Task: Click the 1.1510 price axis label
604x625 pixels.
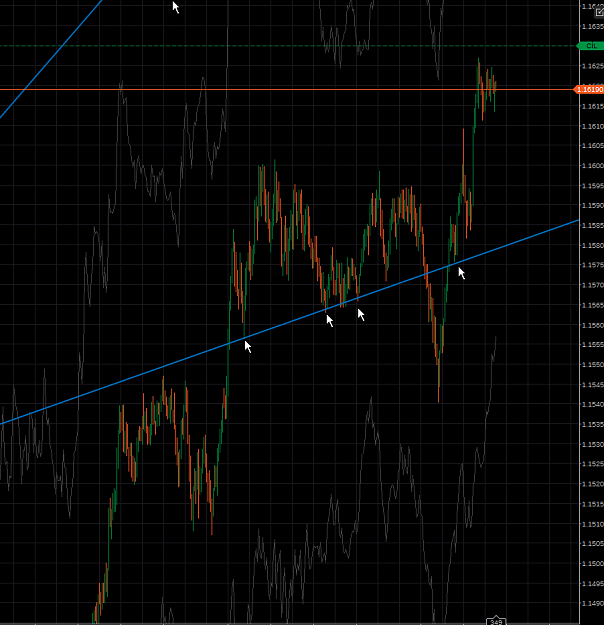Action: (592, 524)
